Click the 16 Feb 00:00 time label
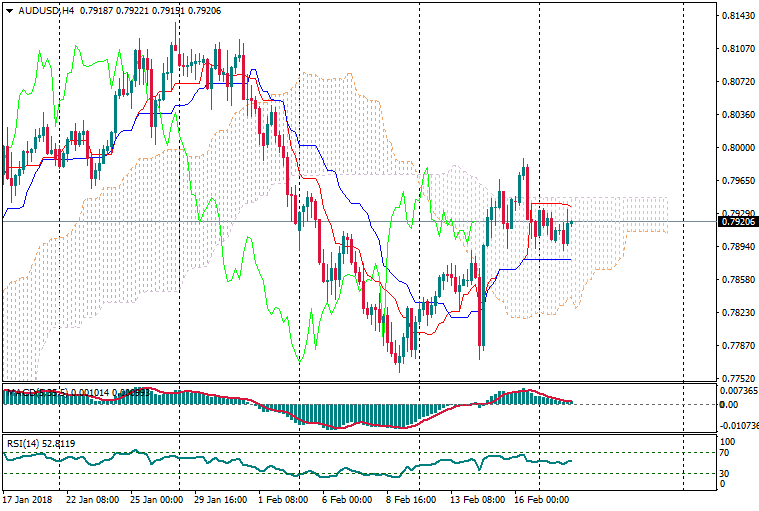759x511 pixels. pos(541,498)
